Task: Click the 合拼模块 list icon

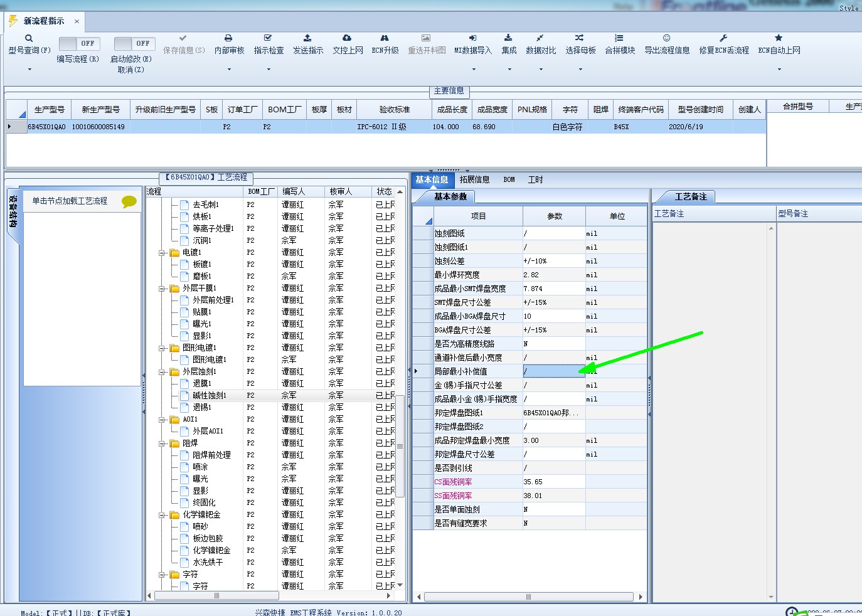Action: [x=619, y=38]
